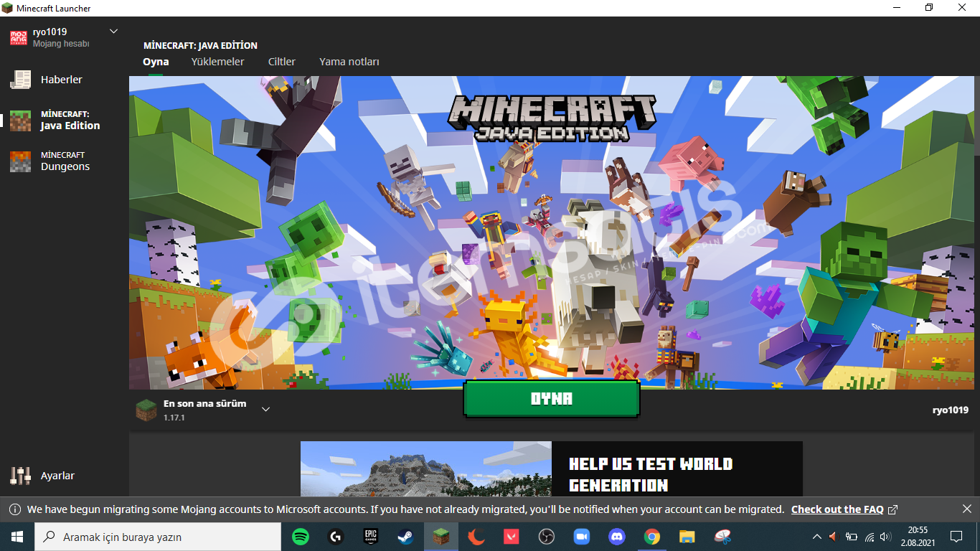Image resolution: width=980 pixels, height=551 pixels.
Task: Open Valorant from the taskbar
Action: point(512,537)
